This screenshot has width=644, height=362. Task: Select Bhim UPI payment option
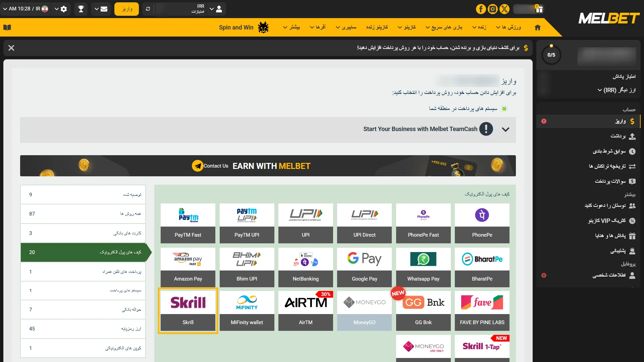pos(247,267)
